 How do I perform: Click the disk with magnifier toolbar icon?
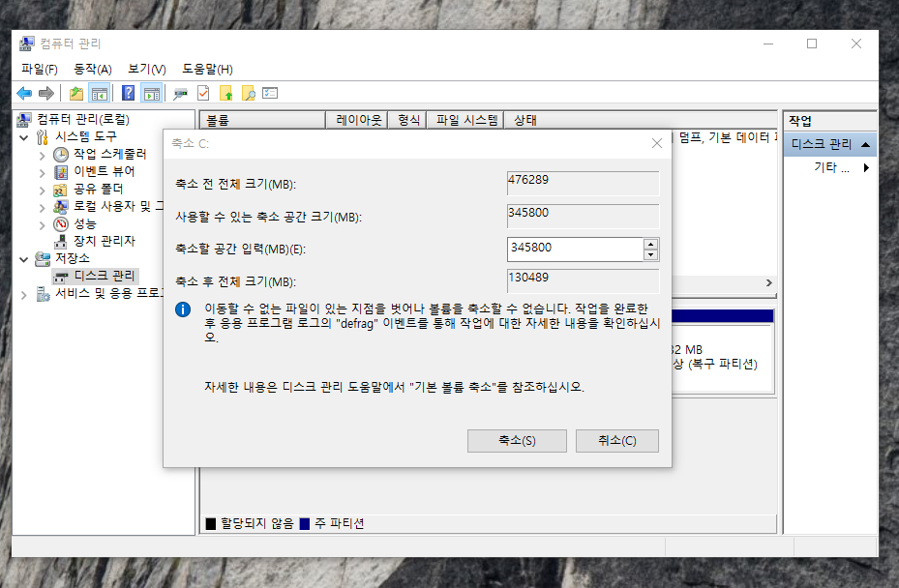point(181,93)
